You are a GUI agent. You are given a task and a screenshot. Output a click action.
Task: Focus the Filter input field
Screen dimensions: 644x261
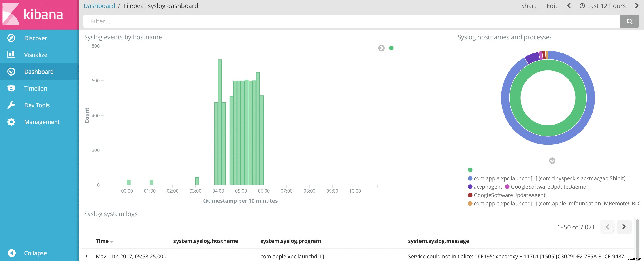[350, 21]
